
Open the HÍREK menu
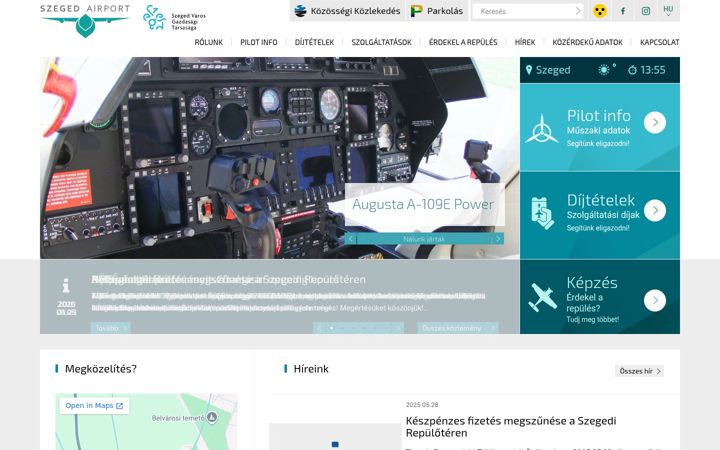(x=525, y=42)
